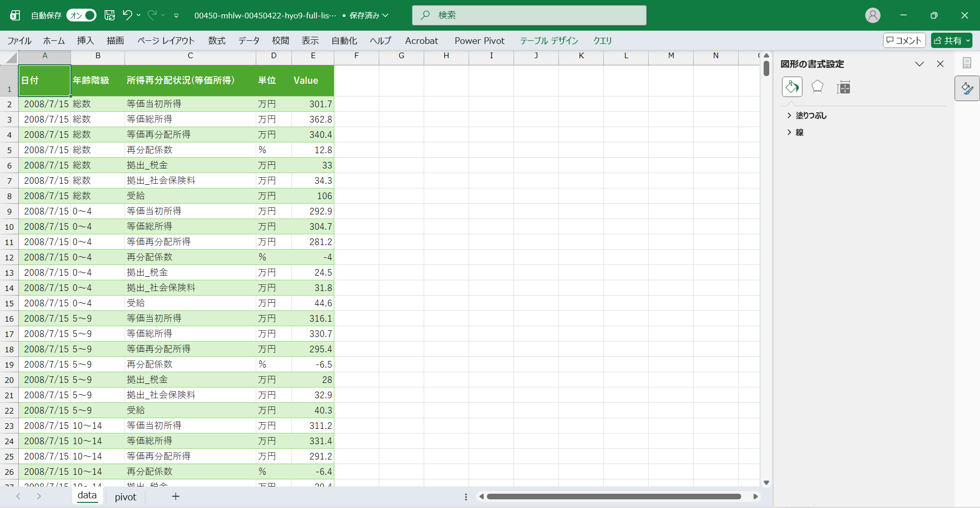Click the add new sheet plus icon
This screenshot has width=980, height=508.
click(176, 496)
